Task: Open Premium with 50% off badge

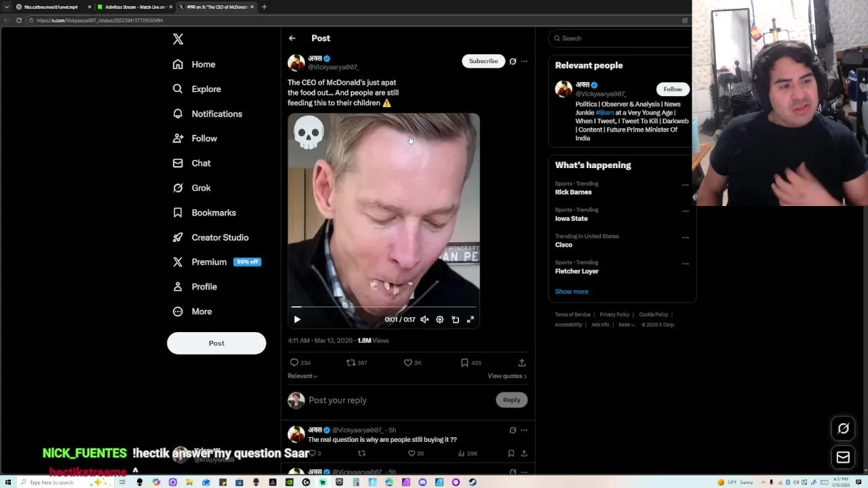Action: pos(216,262)
